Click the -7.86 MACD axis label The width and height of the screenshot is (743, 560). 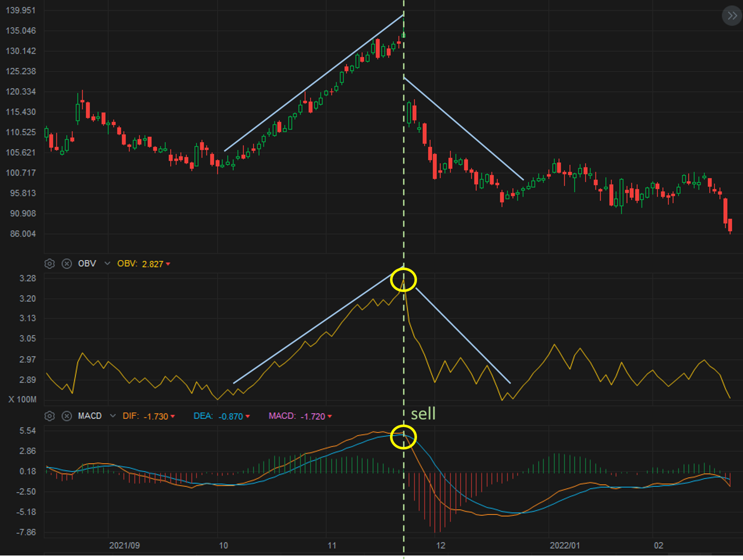(26, 532)
